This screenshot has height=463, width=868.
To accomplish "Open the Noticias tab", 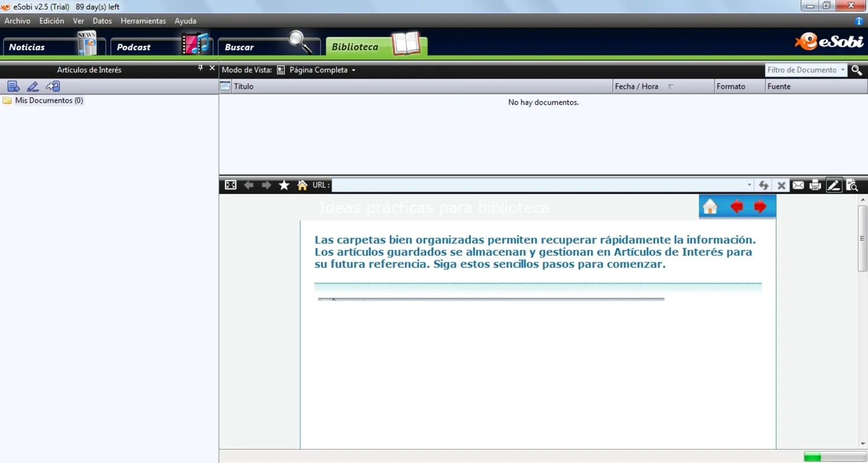I will [x=54, y=46].
